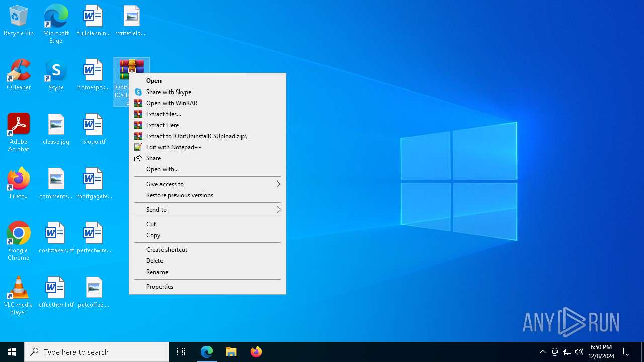Select the fullplanning Word document icon
This screenshot has height=362, width=644.
[x=94, y=21]
